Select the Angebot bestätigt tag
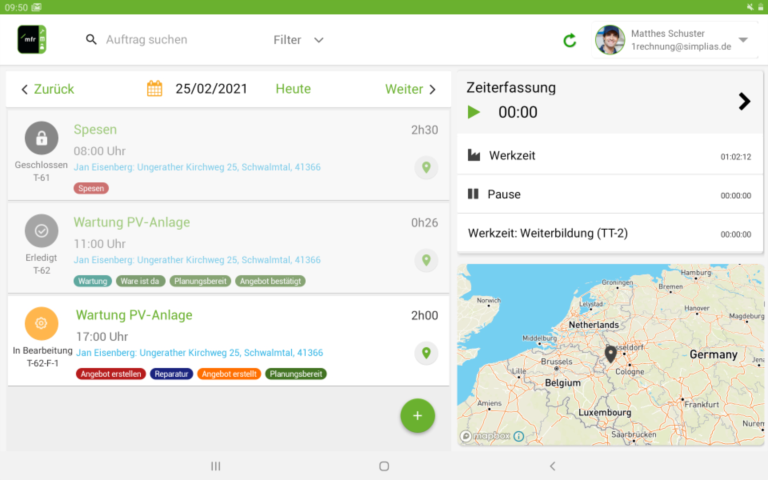The height and width of the screenshot is (480, 768). 270,281
